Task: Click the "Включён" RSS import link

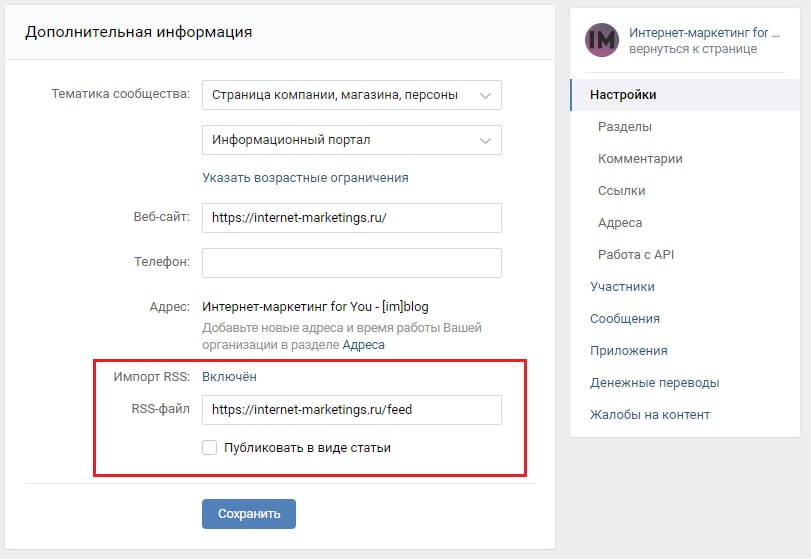Action: click(x=229, y=376)
